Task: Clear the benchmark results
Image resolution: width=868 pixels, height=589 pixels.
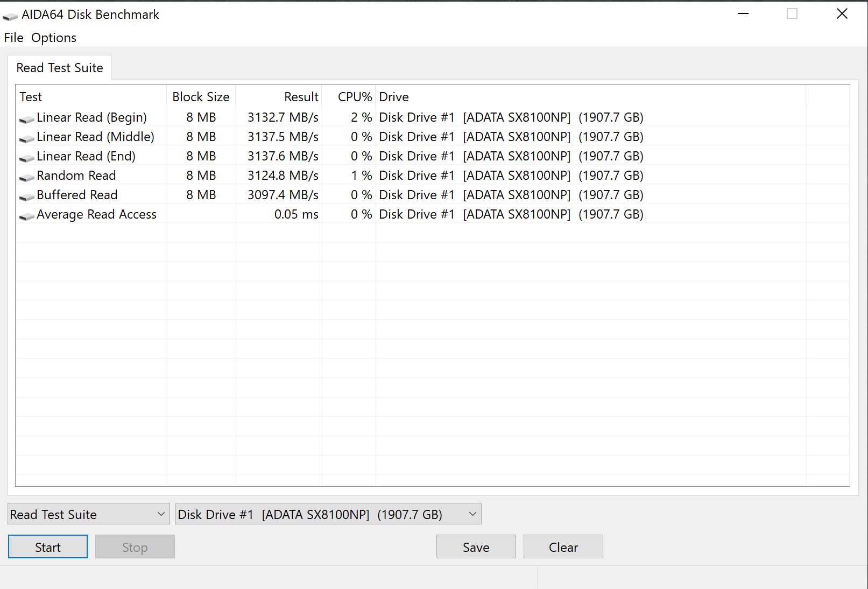Action: (563, 547)
